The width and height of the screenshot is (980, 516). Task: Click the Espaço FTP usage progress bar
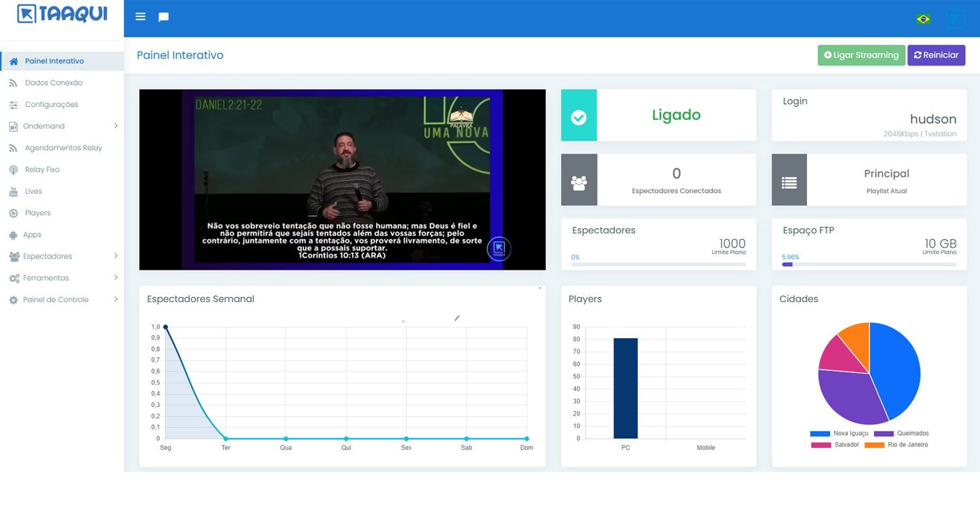click(869, 264)
